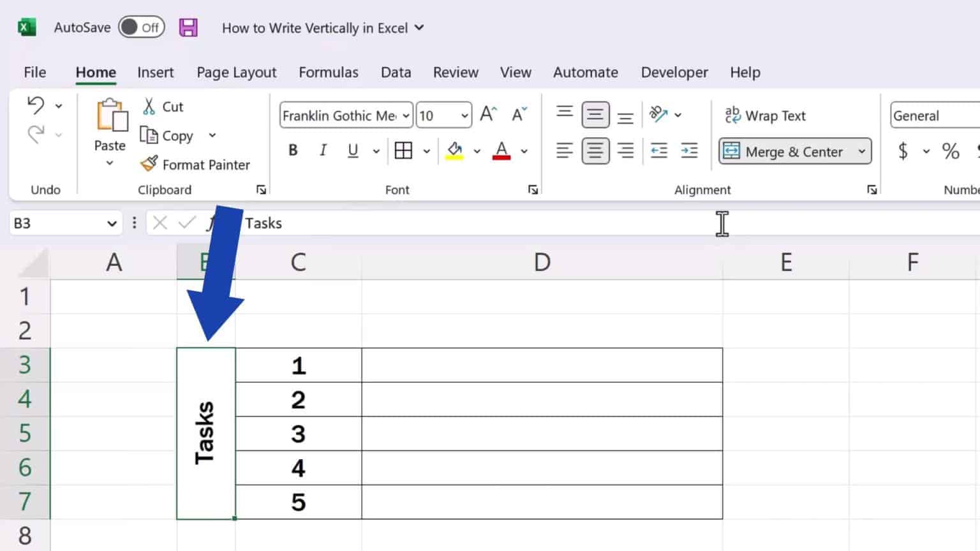The height and width of the screenshot is (551, 980).
Task: Expand the font size dropdown
Action: [464, 115]
